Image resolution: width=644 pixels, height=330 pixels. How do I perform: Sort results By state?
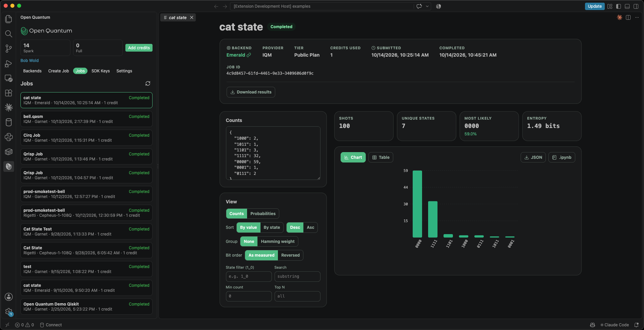pos(272,227)
